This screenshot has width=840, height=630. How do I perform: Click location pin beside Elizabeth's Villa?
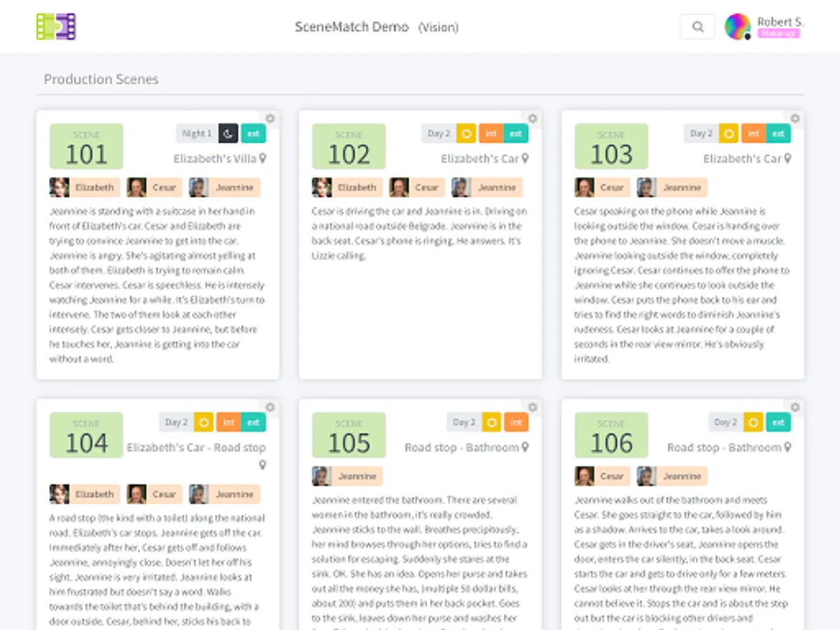pyautogui.click(x=262, y=159)
